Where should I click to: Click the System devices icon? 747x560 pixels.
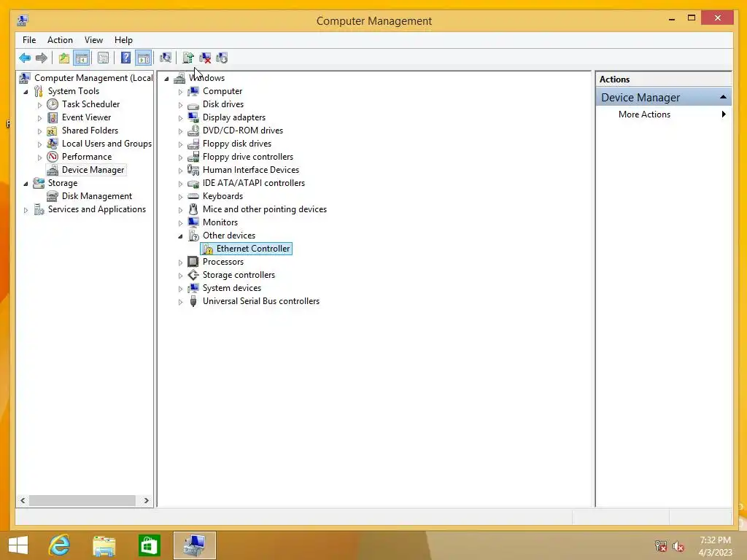193,287
